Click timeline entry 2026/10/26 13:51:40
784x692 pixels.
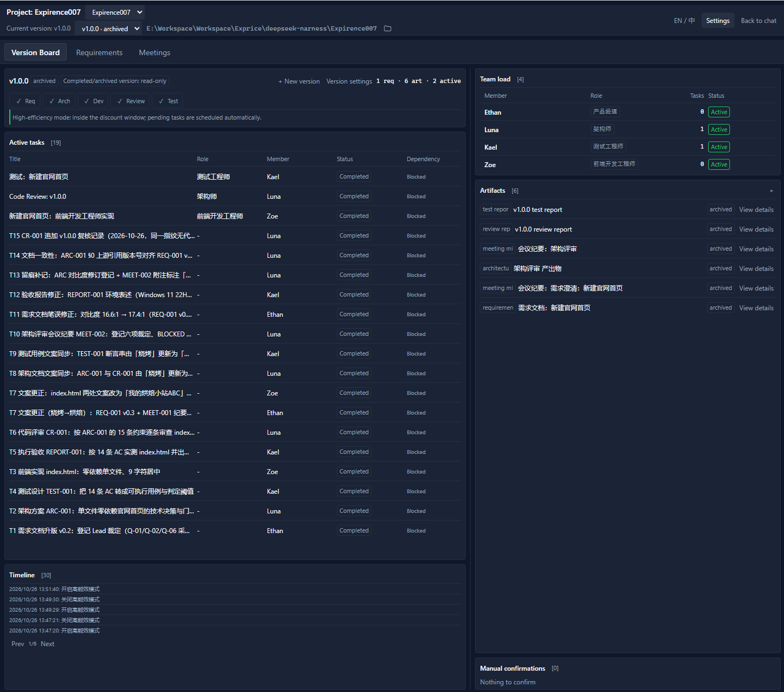55,589
